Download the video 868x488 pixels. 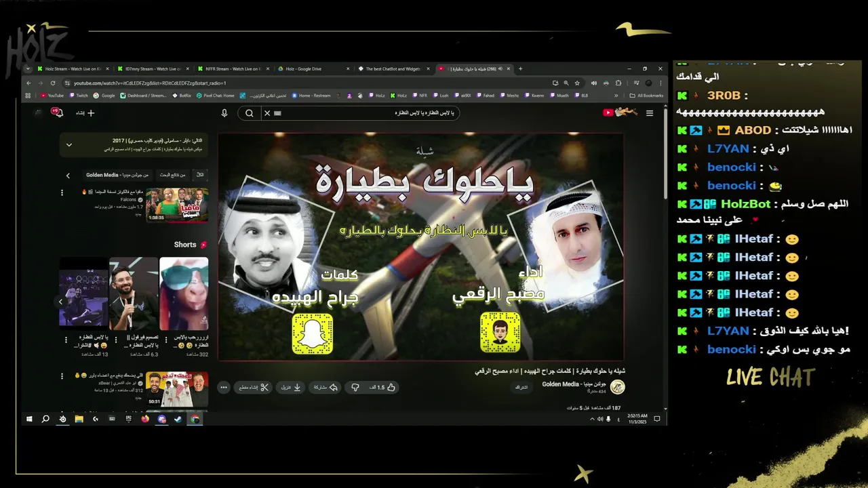tap(291, 388)
